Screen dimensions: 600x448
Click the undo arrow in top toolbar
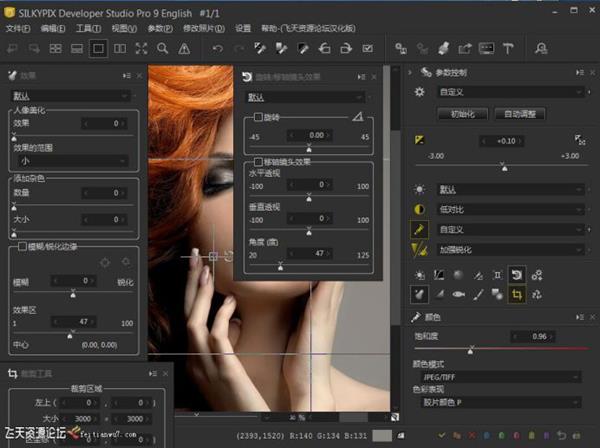(218, 48)
